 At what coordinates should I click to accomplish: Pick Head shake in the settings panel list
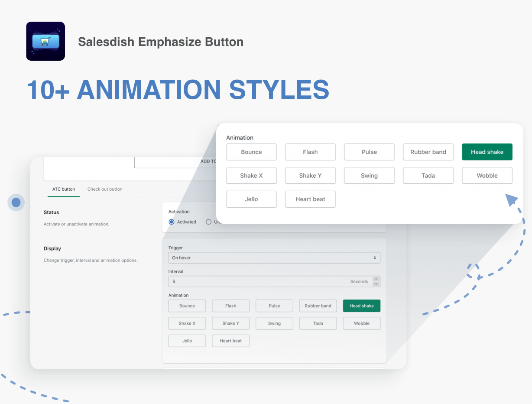pyautogui.click(x=362, y=306)
